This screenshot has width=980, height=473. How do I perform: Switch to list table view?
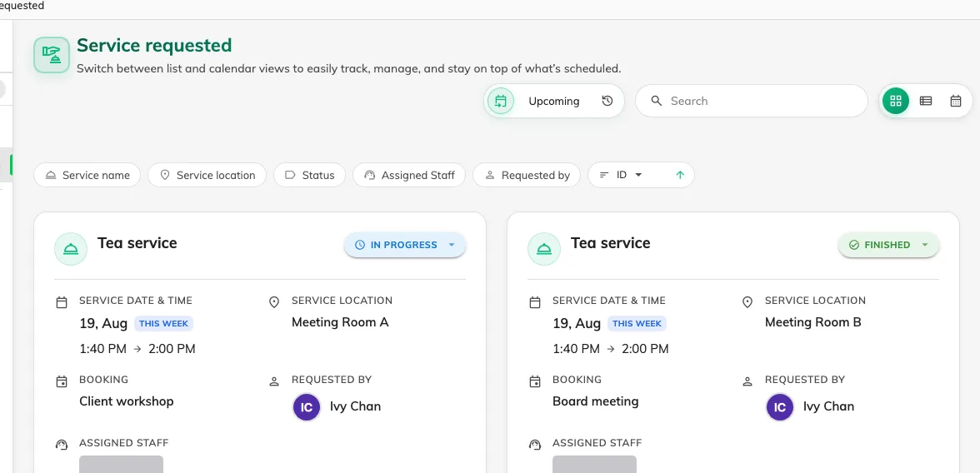926,102
